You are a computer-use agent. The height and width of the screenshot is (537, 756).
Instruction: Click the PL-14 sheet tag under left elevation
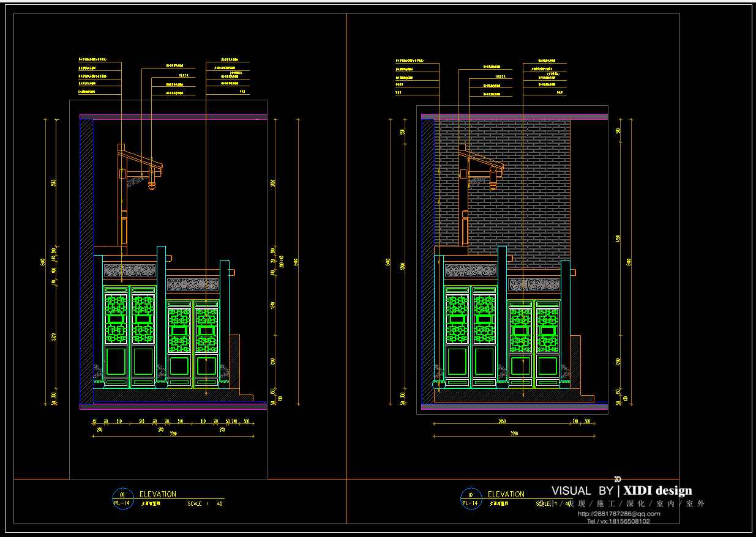(x=122, y=503)
